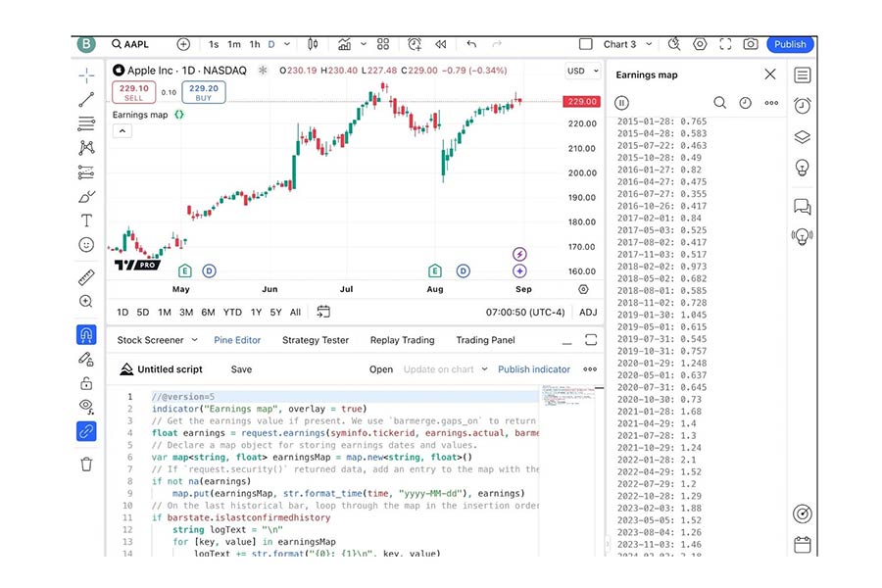
Task: Click the Publish indicator link
Action: [x=534, y=369]
